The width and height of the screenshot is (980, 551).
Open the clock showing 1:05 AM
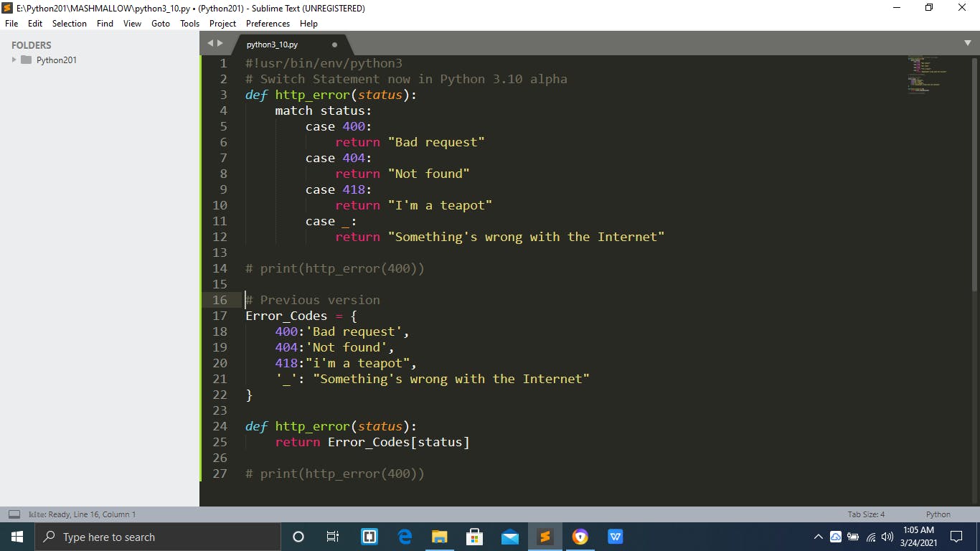pyautogui.click(x=918, y=537)
